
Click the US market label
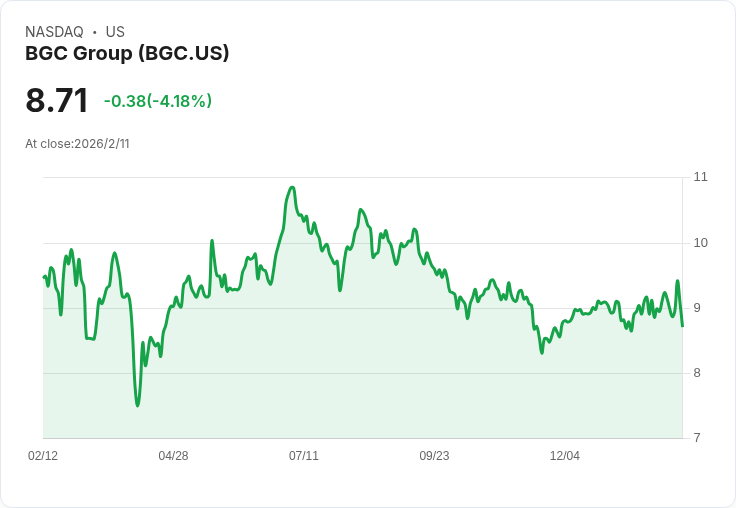coord(115,32)
